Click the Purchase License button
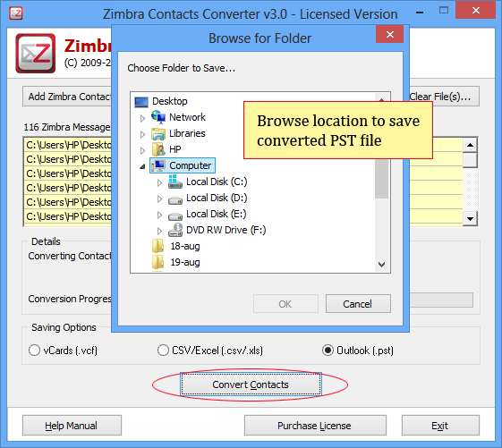502x448 pixels. [x=315, y=426]
